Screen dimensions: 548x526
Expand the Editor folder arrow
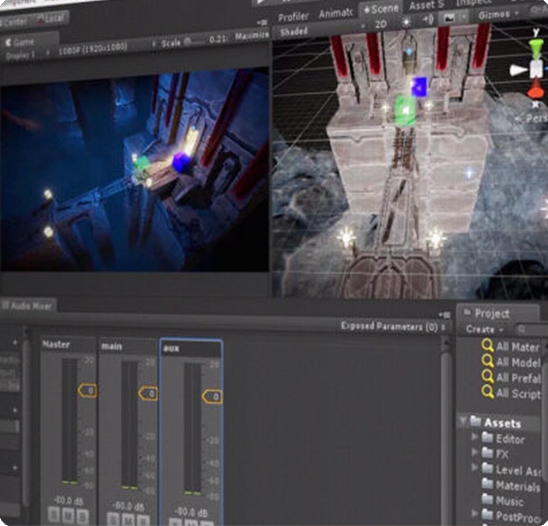click(x=474, y=437)
